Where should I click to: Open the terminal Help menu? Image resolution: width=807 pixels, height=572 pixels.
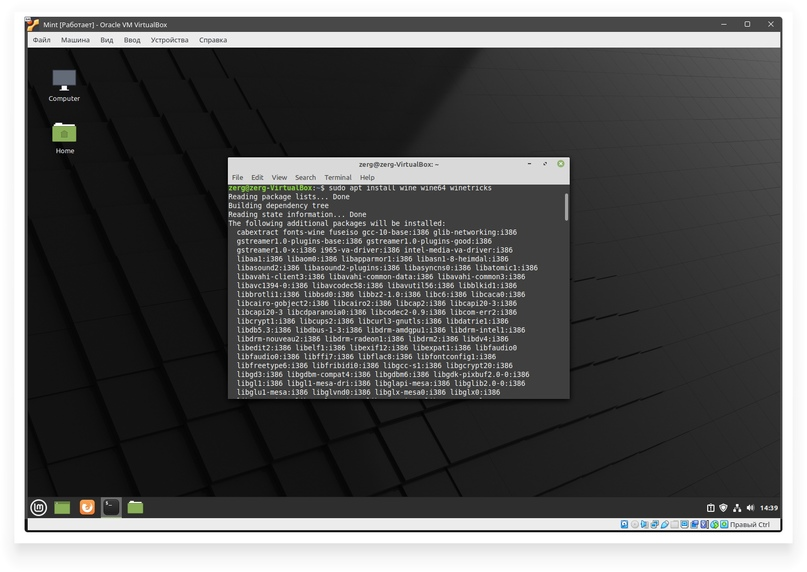367,177
